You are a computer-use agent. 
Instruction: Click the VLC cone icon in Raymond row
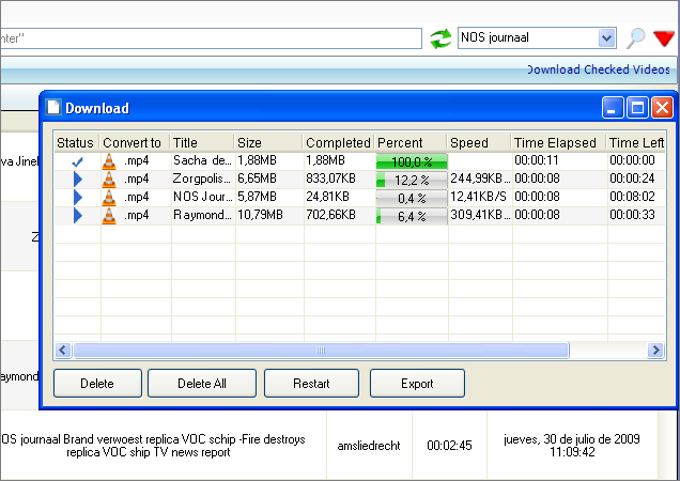click(x=109, y=216)
